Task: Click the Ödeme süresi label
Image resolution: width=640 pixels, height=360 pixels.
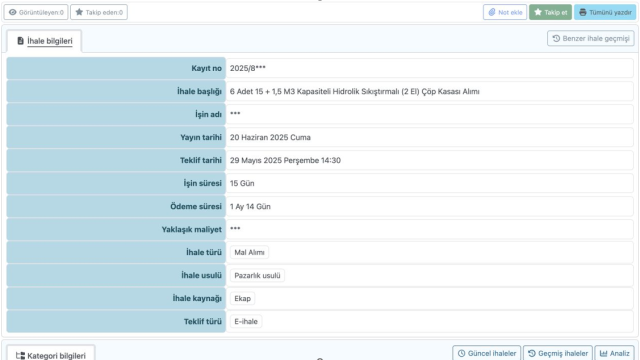Action: [x=196, y=207]
